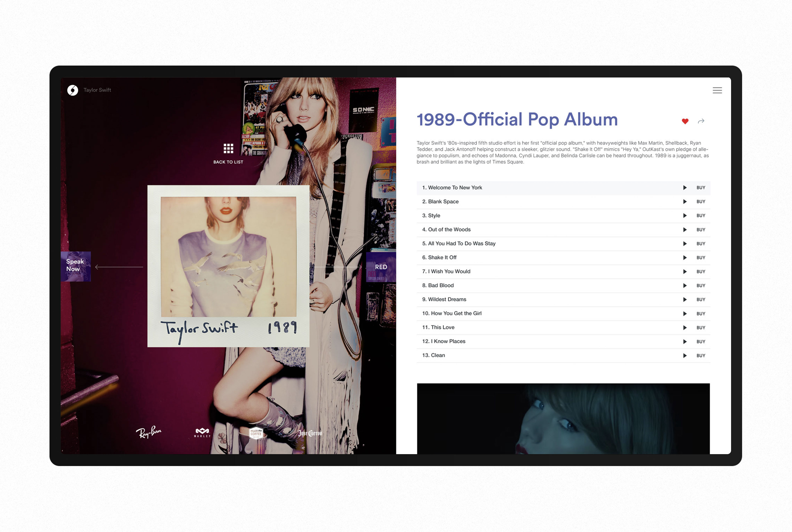Go to next album RED

pyautogui.click(x=381, y=267)
